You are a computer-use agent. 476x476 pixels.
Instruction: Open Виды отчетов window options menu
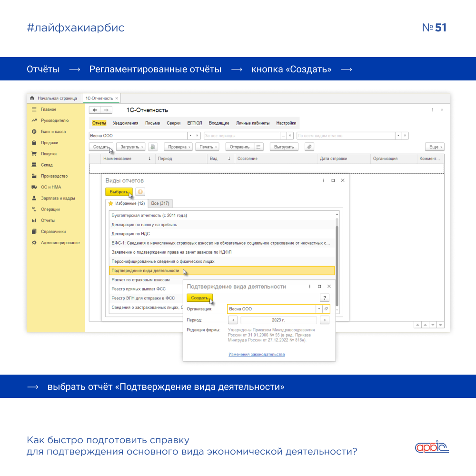click(x=323, y=180)
